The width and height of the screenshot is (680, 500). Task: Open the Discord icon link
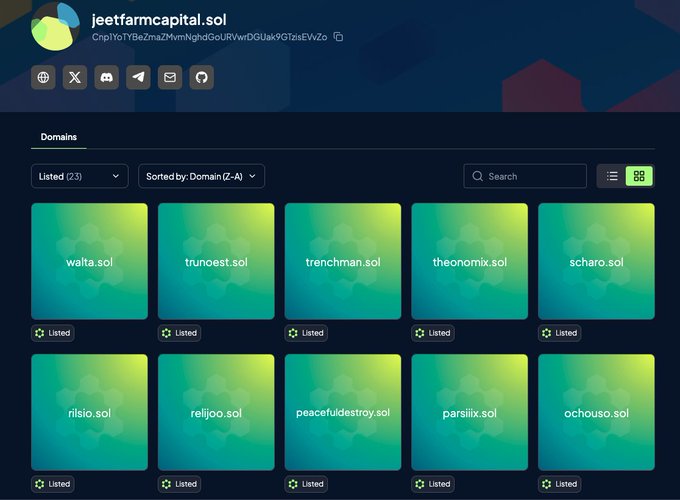[x=107, y=77]
